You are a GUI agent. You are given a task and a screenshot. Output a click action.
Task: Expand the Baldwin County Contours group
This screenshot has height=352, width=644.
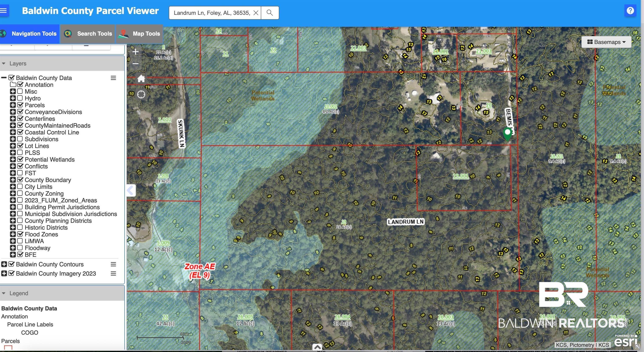tap(4, 264)
